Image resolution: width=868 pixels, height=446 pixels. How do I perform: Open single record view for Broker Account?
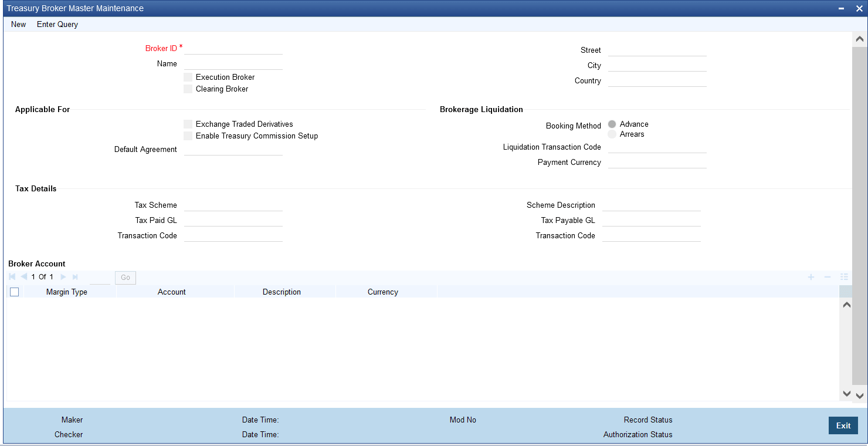point(845,277)
